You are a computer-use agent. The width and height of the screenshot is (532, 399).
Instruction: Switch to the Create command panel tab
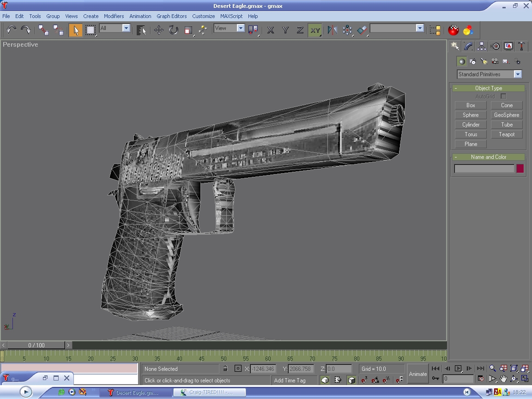[455, 46]
